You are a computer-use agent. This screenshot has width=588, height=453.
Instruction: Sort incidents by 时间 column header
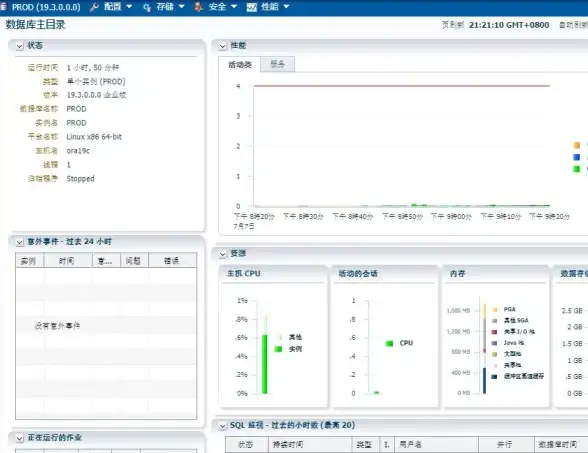[x=68, y=261]
